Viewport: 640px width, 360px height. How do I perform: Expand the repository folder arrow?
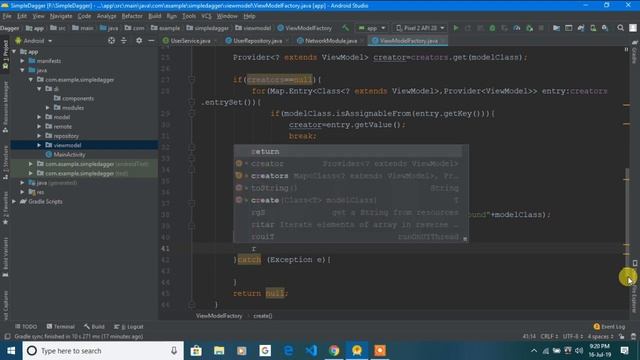click(x=40, y=136)
